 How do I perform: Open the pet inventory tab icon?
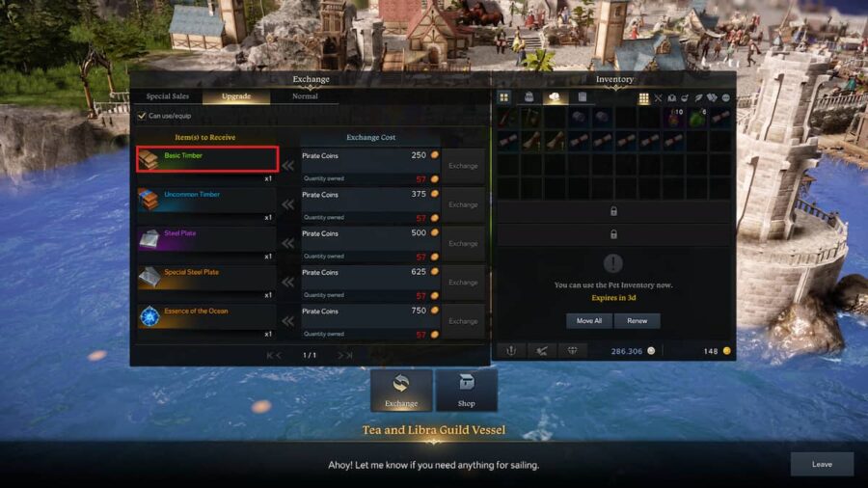point(555,97)
